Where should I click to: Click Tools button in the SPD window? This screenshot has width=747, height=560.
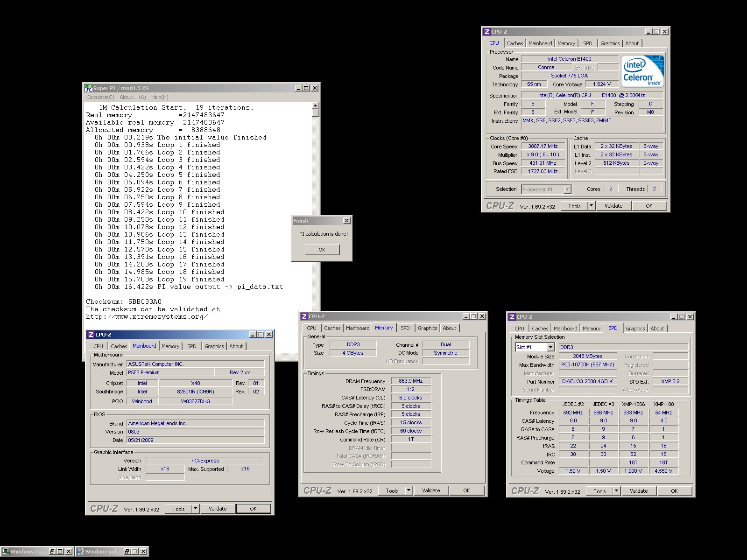pyautogui.click(x=599, y=491)
